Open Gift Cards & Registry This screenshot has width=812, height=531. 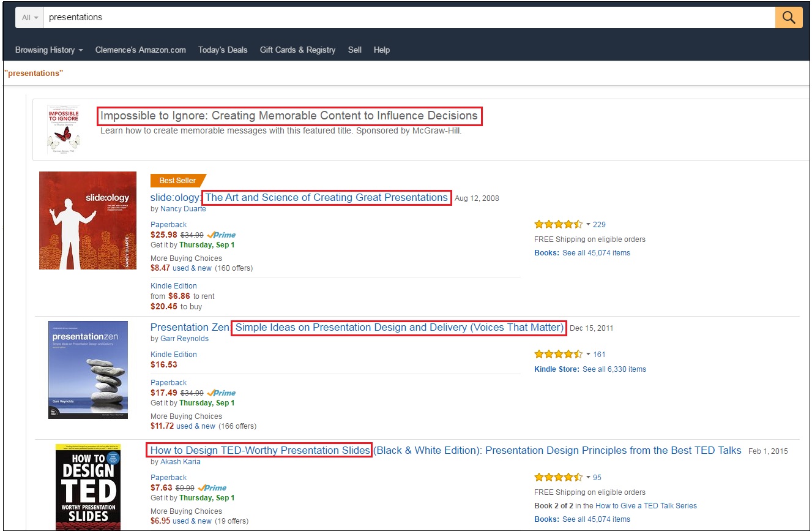click(297, 50)
